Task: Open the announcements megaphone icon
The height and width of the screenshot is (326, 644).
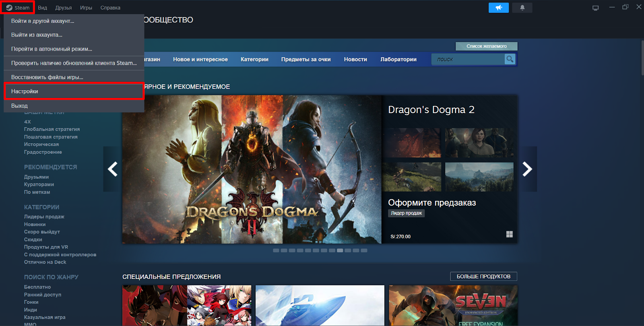Action: (498, 8)
